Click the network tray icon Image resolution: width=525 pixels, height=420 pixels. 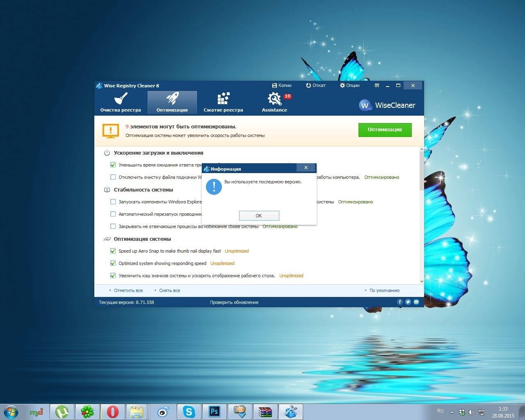482,412
